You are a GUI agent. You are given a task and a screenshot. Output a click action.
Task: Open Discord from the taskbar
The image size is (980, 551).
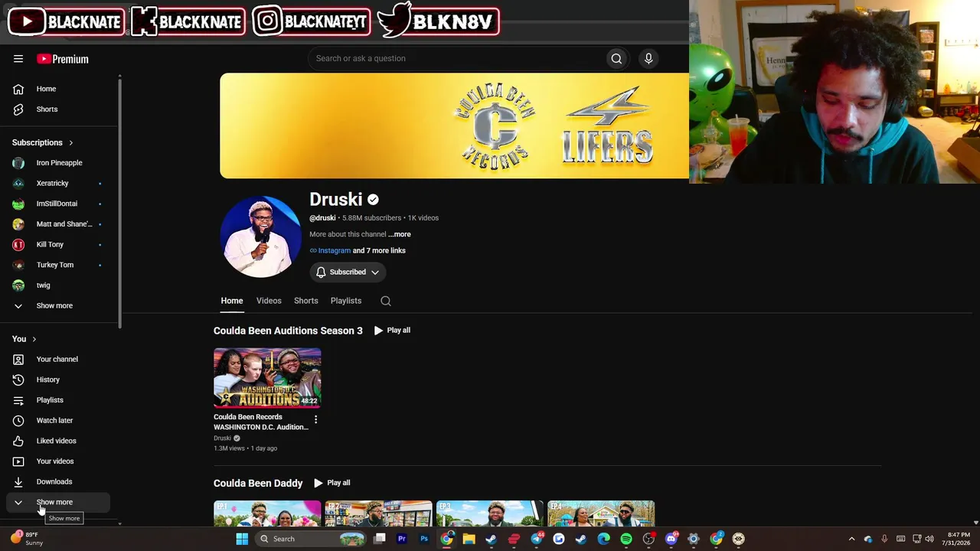(x=671, y=539)
